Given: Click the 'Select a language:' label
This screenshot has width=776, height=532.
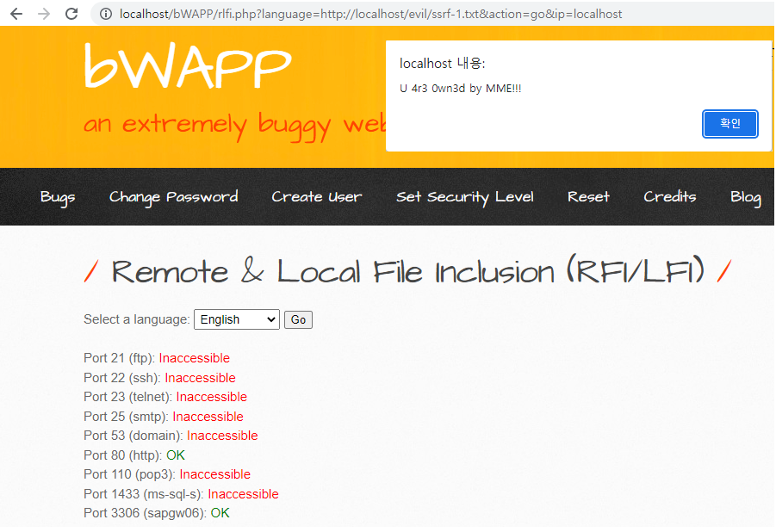Looking at the screenshot, I should tap(137, 319).
